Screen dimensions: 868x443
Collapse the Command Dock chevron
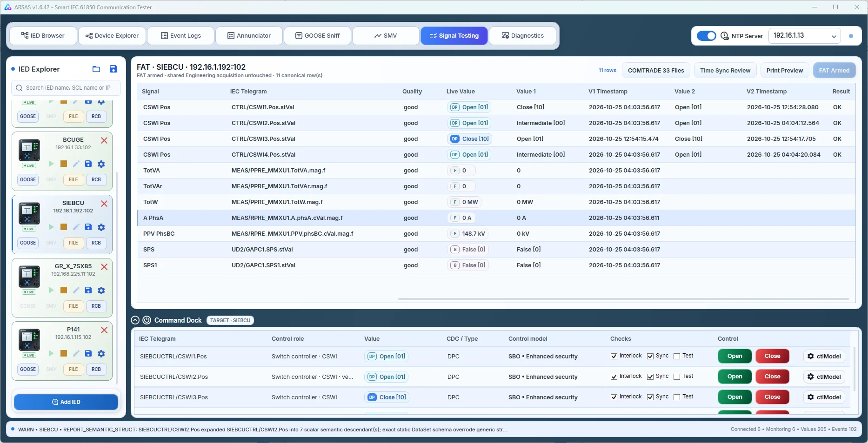[135, 320]
